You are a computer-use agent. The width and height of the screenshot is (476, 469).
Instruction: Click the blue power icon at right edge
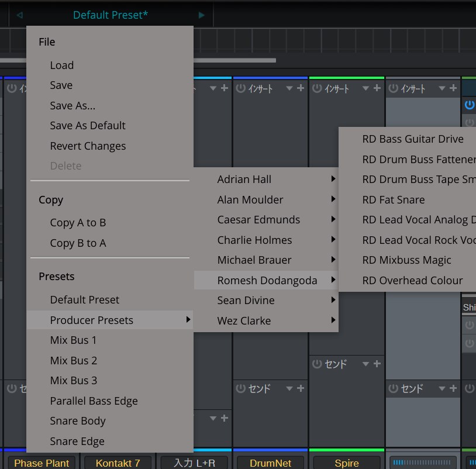pyautogui.click(x=470, y=105)
